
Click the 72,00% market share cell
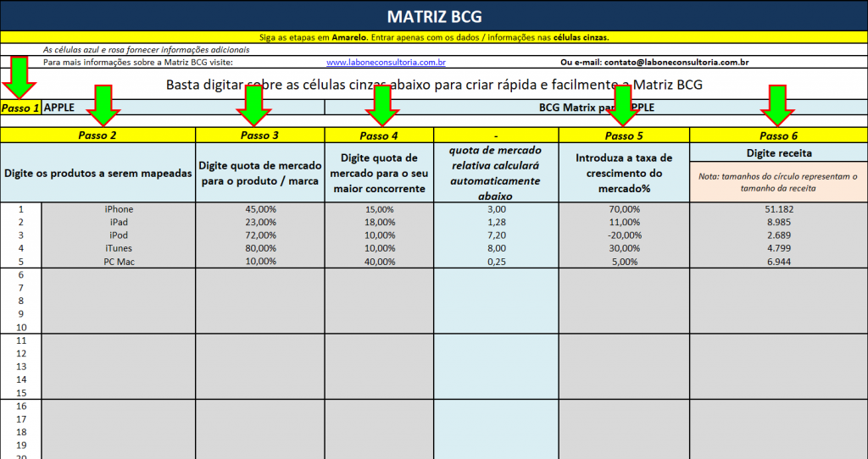tap(260, 235)
